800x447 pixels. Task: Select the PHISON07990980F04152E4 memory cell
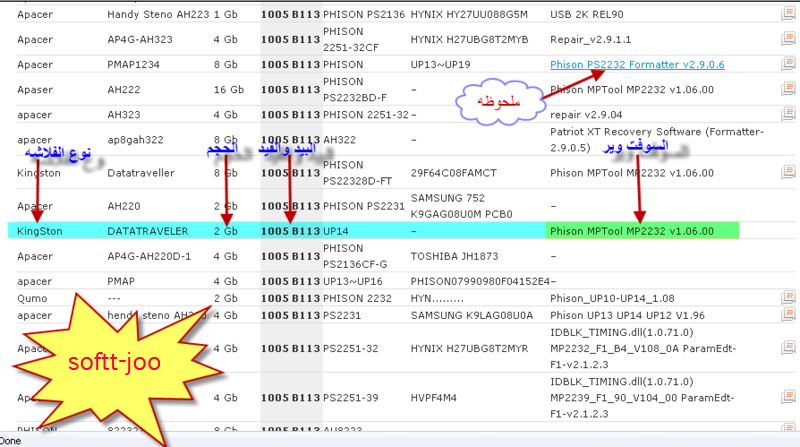480,281
